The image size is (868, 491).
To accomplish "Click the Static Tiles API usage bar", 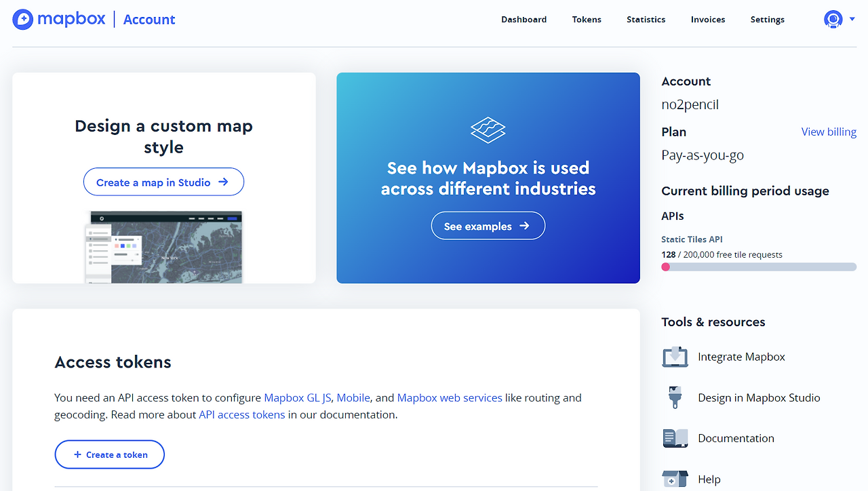I will tap(758, 267).
